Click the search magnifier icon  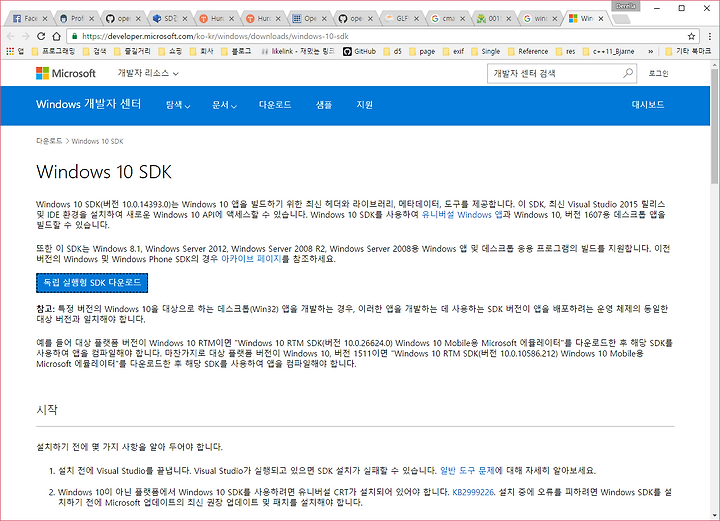pyautogui.click(x=628, y=73)
